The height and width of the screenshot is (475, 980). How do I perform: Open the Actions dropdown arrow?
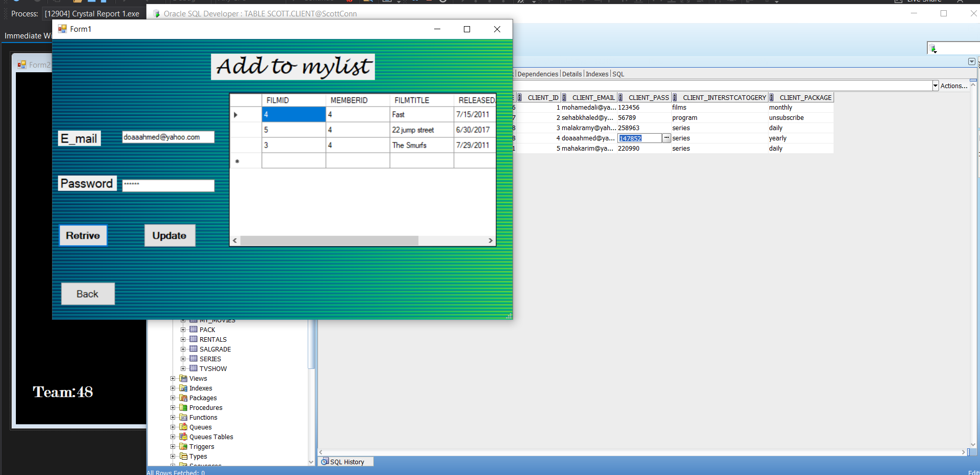pos(935,85)
